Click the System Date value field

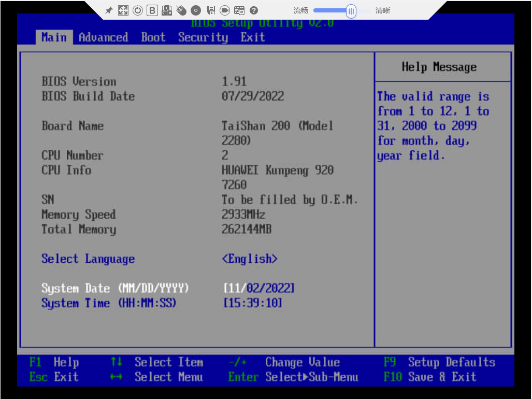pyautogui.click(x=259, y=289)
